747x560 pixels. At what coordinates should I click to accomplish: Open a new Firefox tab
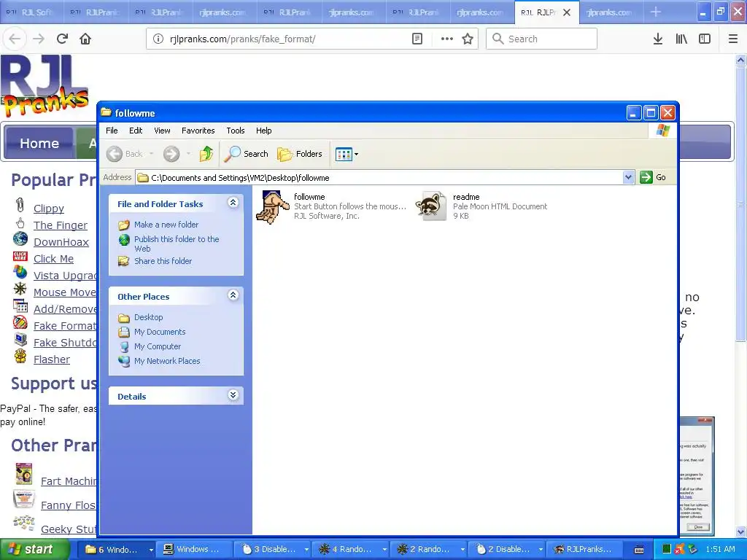click(656, 12)
